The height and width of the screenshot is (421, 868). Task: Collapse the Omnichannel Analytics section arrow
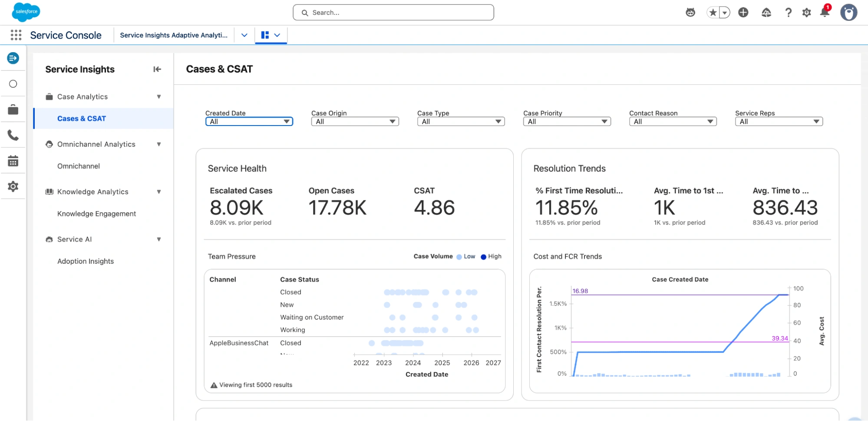(159, 144)
